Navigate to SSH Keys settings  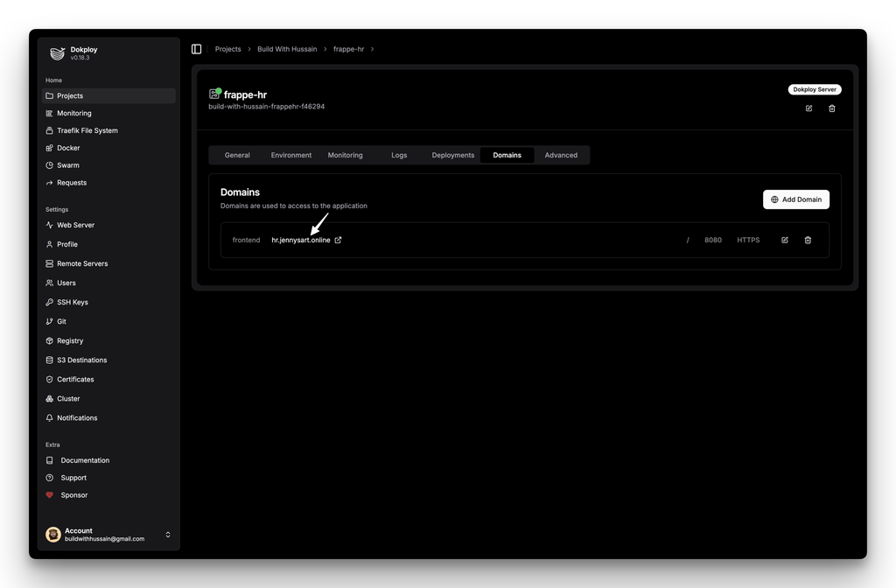pyautogui.click(x=73, y=302)
